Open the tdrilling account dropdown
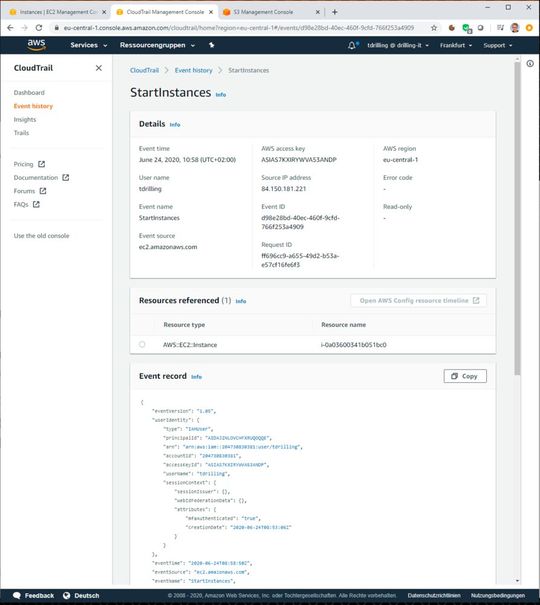 coord(398,45)
